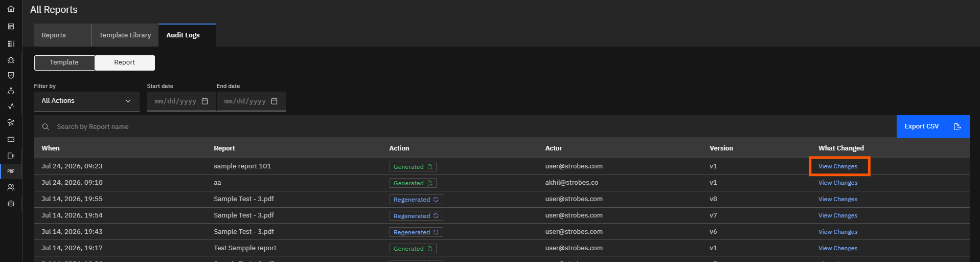Switch to the Template toggle

(64, 62)
